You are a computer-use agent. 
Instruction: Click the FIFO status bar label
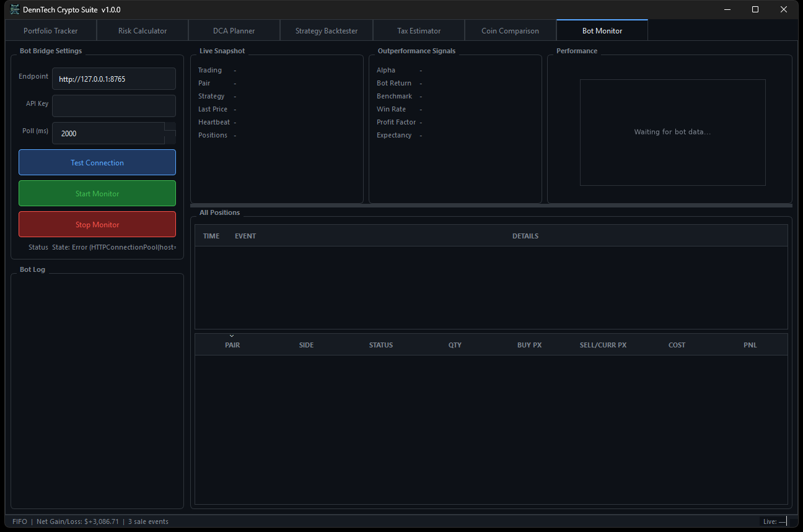[x=20, y=521]
